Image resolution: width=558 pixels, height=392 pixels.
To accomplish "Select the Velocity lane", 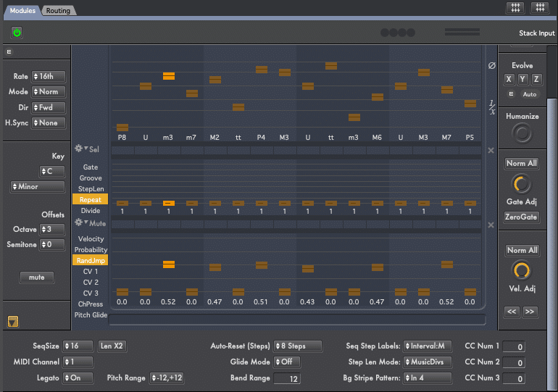I will pos(91,239).
